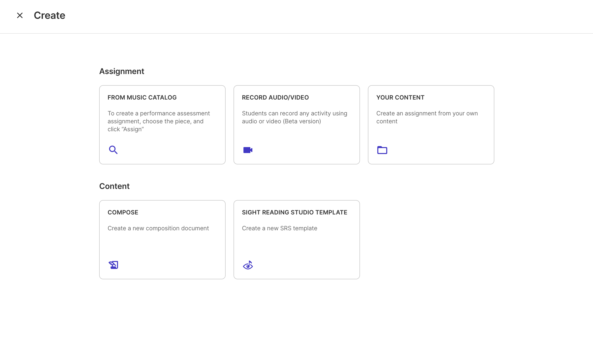
Task: Click "Create a new composition document" text
Action: point(158,228)
